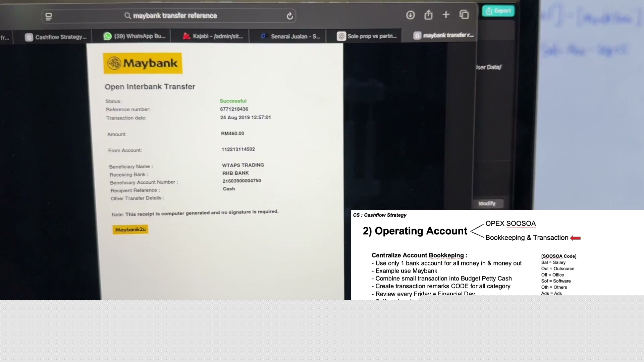Open the Safari downloads icon

pos(410,15)
